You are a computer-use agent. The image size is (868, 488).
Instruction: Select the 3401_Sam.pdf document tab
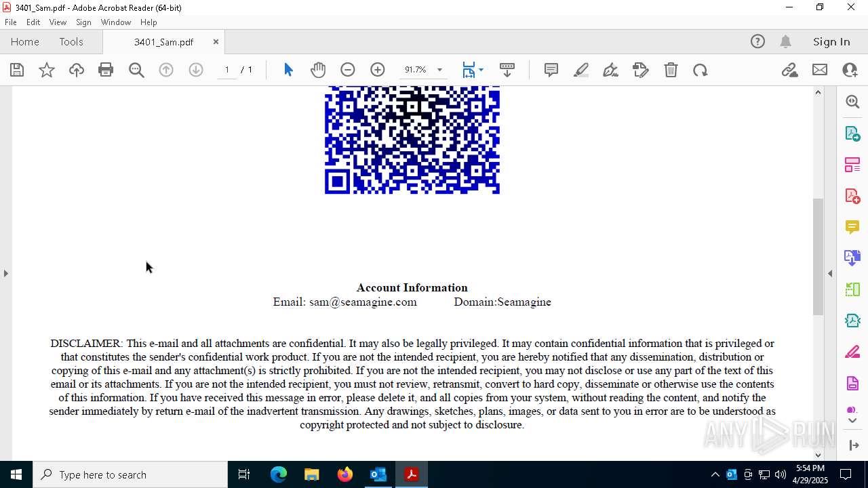[163, 42]
